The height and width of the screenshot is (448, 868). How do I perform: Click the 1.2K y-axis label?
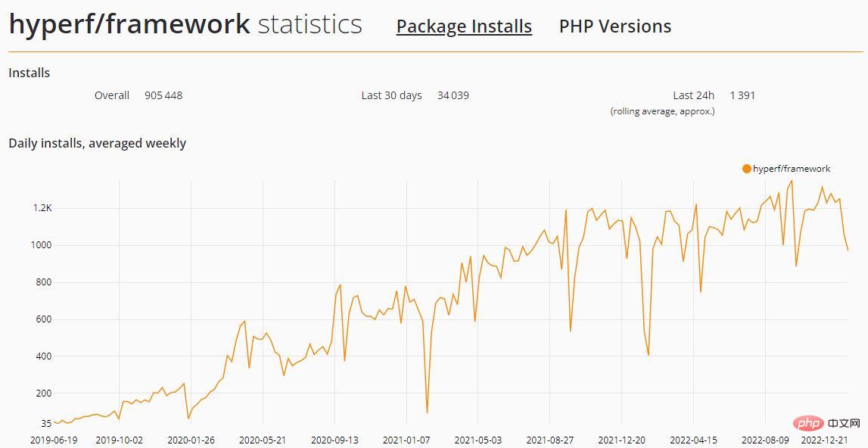[42, 208]
